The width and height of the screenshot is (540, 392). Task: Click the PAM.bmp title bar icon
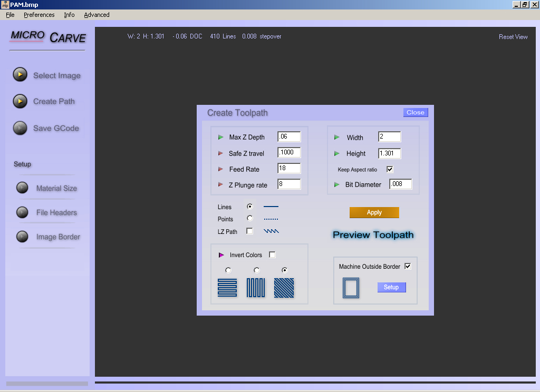[5, 4]
